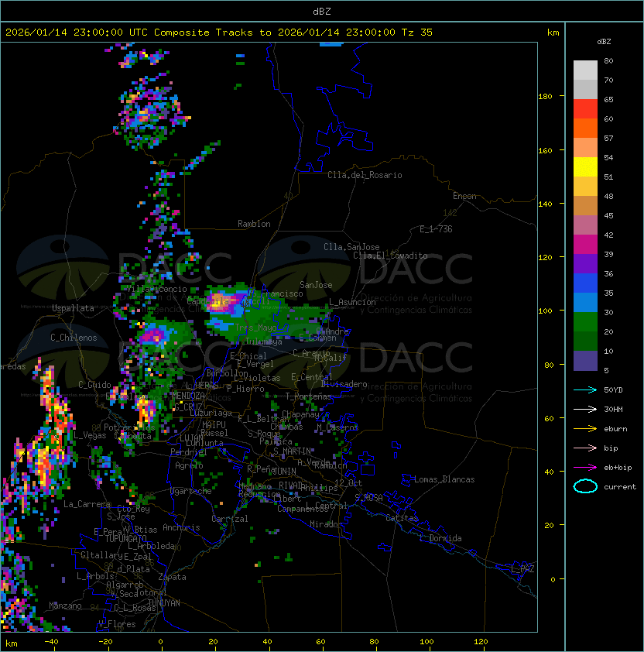Click the 'eb+bip' legend label
Image resolution: width=644 pixels, height=652 pixels.
[618, 468]
